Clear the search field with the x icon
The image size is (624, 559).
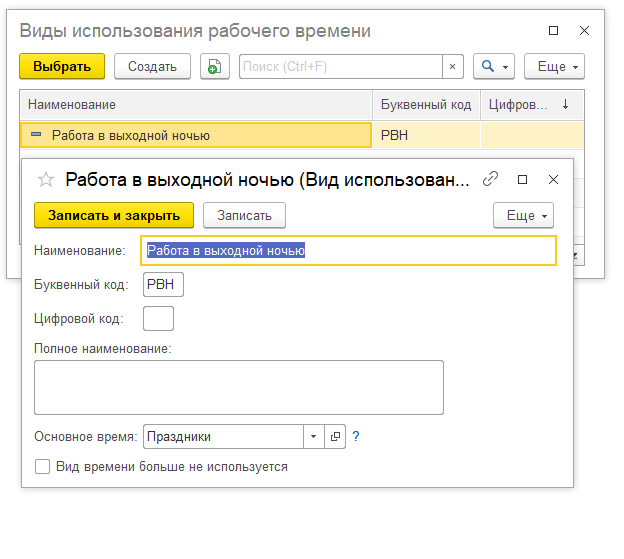(x=452, y=67)
